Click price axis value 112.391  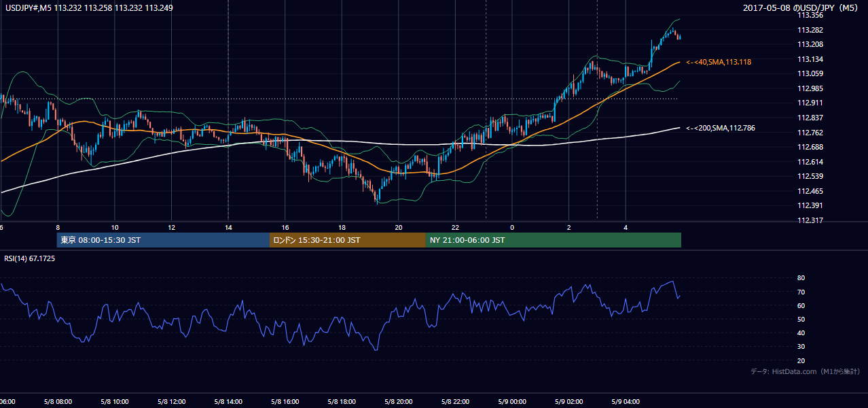(811, 206)
